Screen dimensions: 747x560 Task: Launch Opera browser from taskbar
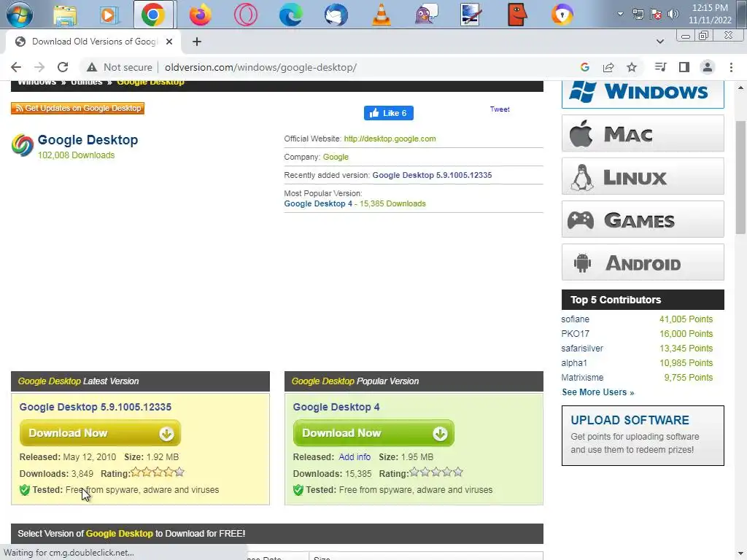(x=245, y=15)
